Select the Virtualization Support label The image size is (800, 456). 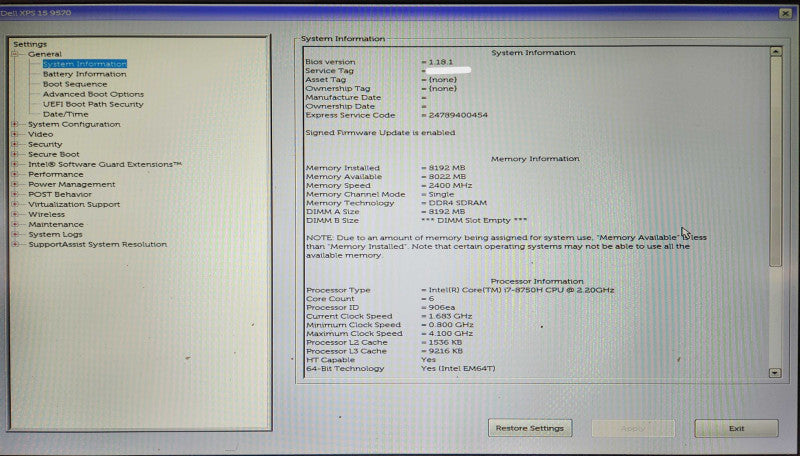tap(74, 204)
